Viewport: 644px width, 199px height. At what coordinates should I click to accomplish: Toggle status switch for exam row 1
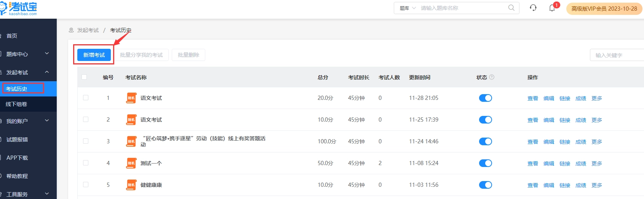click(485, 98)
